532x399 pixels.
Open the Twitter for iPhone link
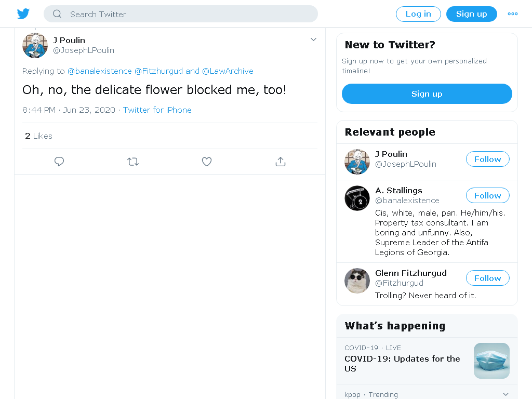157,110
